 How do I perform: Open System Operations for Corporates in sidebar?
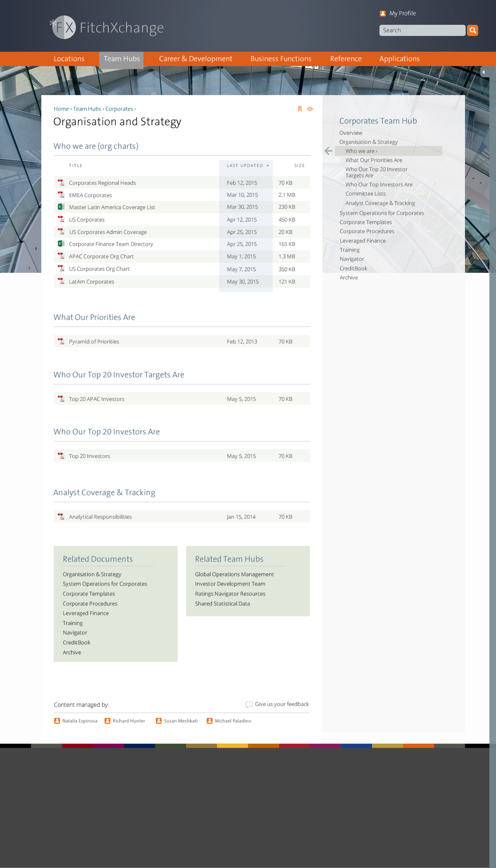tap(382, 213)
